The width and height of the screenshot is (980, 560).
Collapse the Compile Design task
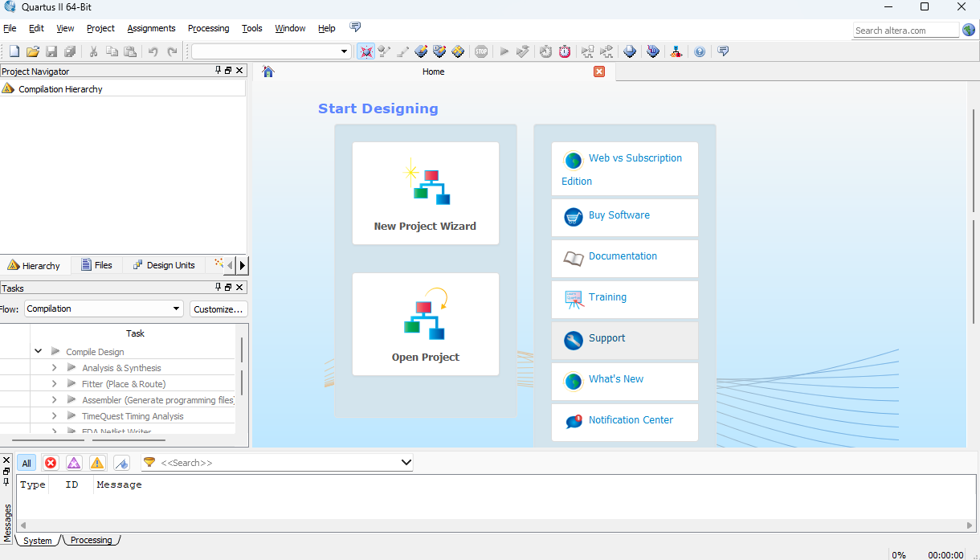pos(39,352)
